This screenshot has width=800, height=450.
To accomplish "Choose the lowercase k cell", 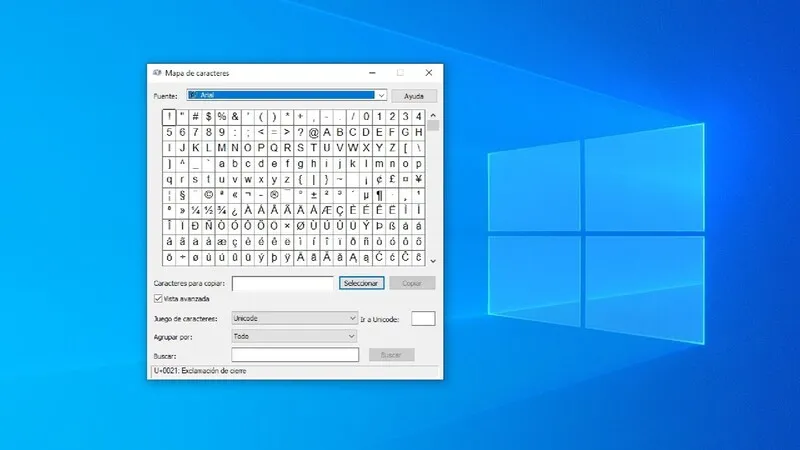I will (353, 164).
